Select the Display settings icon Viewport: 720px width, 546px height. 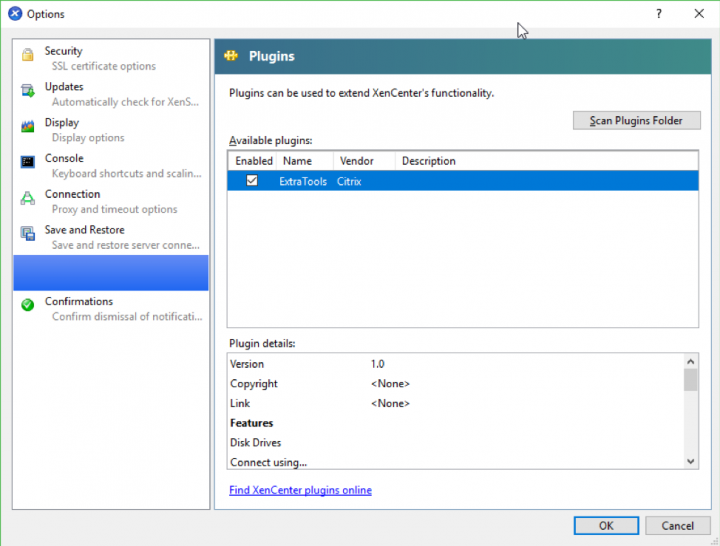tap(27, 127)
